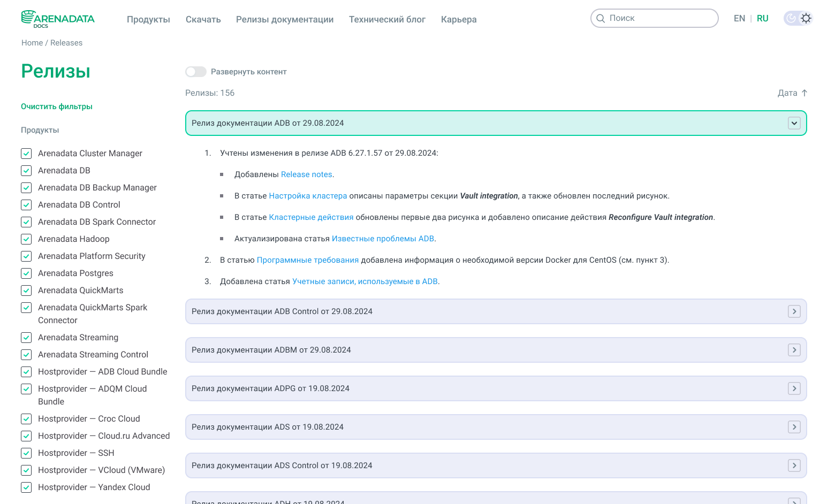The width and height of the screenshot is (835, 504).
Task: Uncheck Arenadata Streaming checkbox
Action: click(26, 338)
